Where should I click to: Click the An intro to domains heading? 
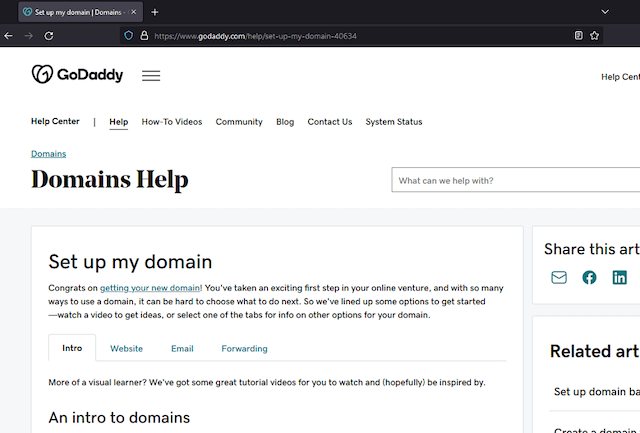pyautogui.click(x=119, y=417)
